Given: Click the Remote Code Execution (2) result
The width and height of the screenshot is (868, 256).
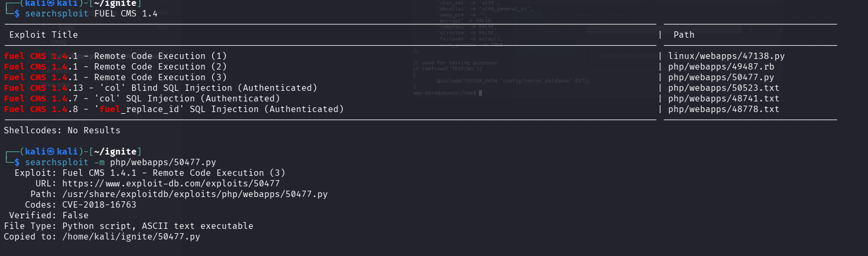Looking at the screenshot, I should point(115,67).
